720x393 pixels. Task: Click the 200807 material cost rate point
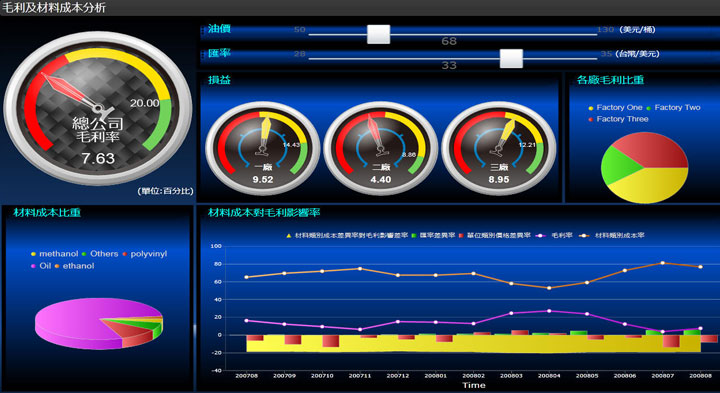click(663, 263)
